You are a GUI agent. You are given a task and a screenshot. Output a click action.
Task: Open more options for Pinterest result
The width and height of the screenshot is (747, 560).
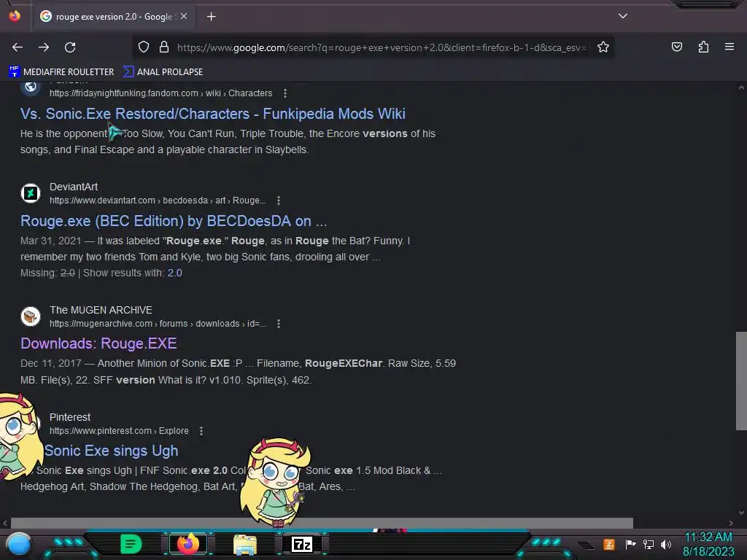click(x=201, y=431)
